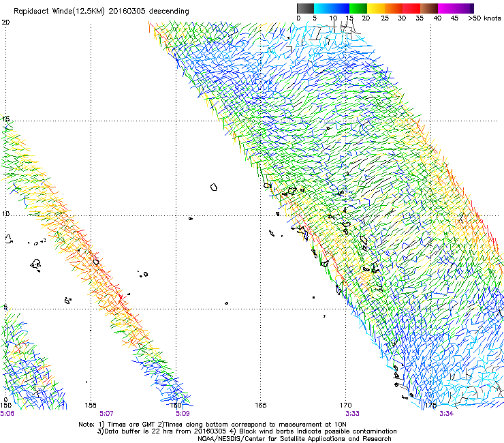
Task: Click the gray 0-5 knots legend swatch
Action: pos(305,8)
